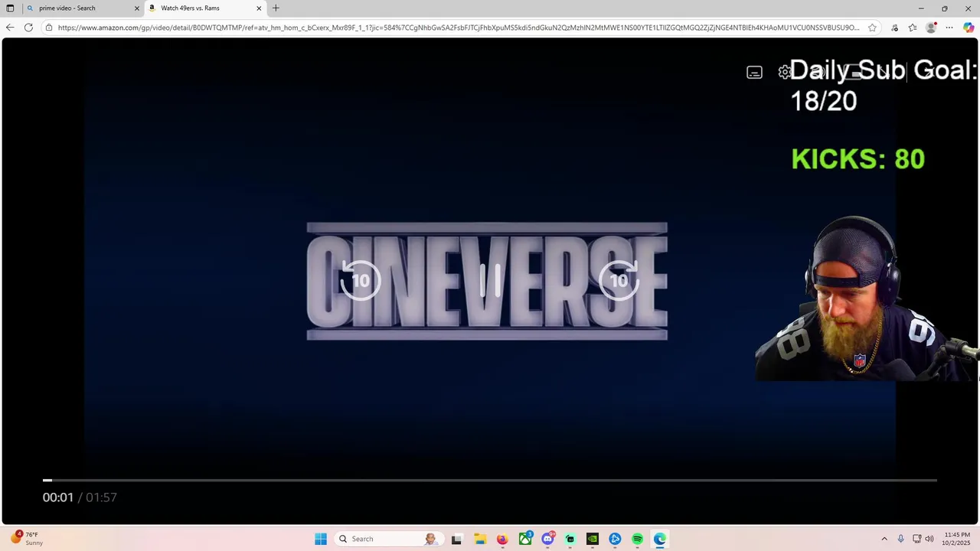Open Edge tab actions menu
980x551 pixels.
coord(10,8)
